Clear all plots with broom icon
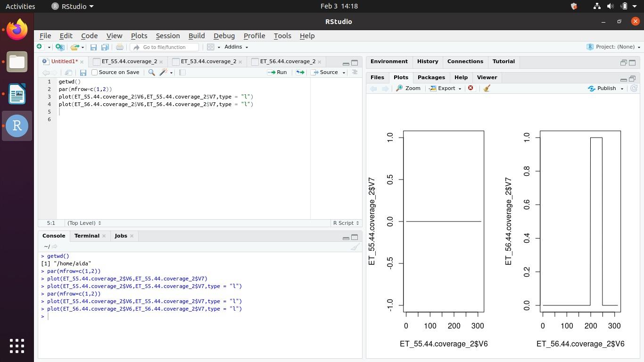 point(487,88)
